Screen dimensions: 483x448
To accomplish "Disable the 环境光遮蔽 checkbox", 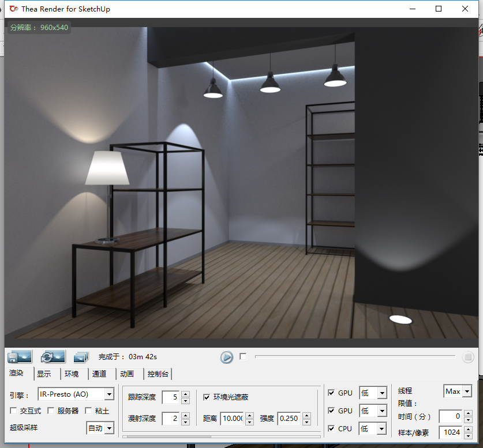I will pos(207,397).
